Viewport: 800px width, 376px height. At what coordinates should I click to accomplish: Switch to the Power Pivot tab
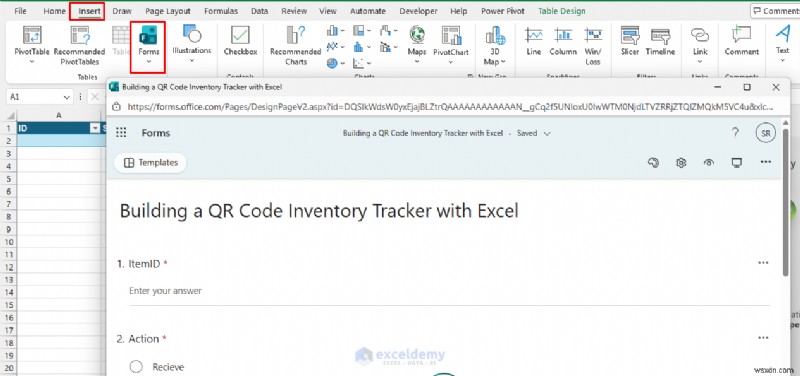point(503,11)
